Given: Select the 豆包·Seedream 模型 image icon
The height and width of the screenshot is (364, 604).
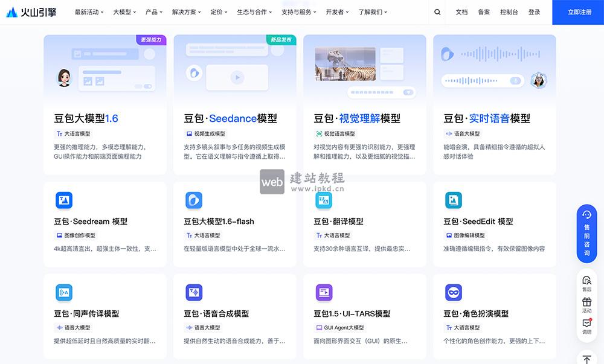Looking at the screenshot, I should [x=64, y=200].
